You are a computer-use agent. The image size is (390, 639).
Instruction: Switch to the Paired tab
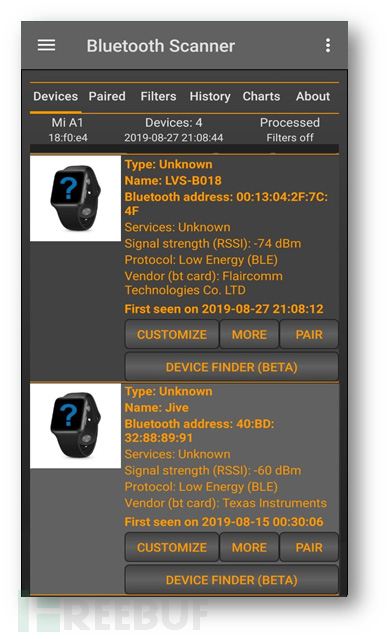107,96
